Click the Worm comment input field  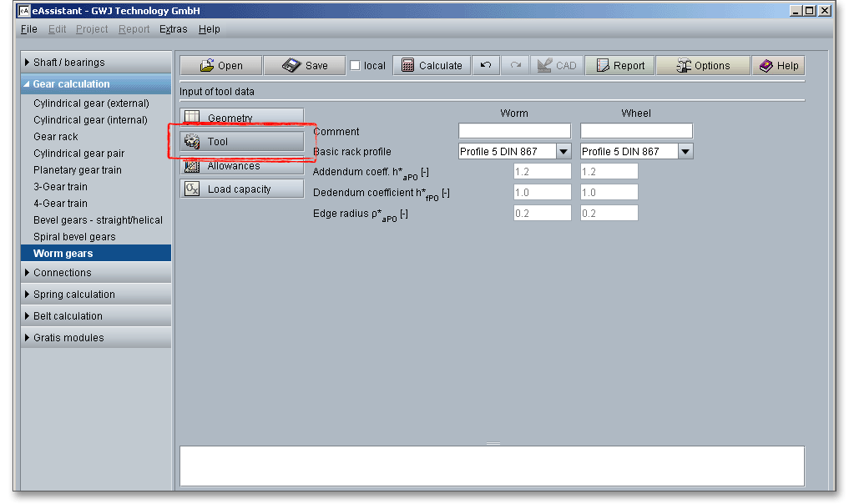coord(514,131)
